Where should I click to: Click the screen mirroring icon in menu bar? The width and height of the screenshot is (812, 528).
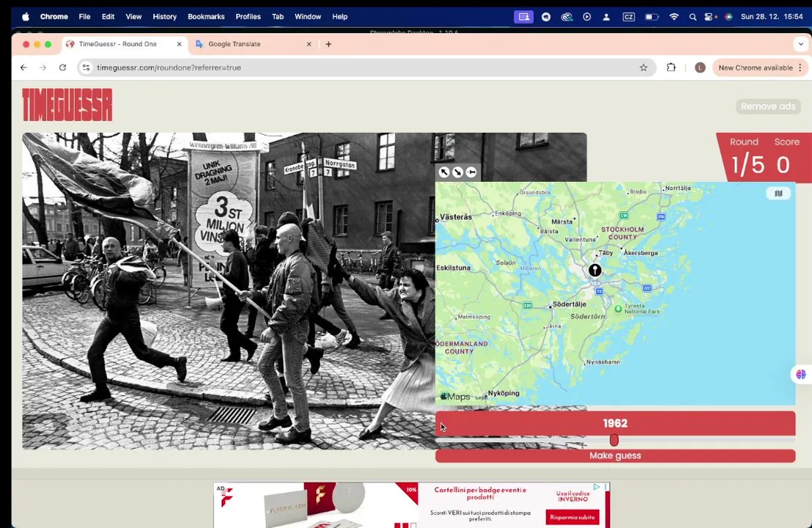coord(523,17)
